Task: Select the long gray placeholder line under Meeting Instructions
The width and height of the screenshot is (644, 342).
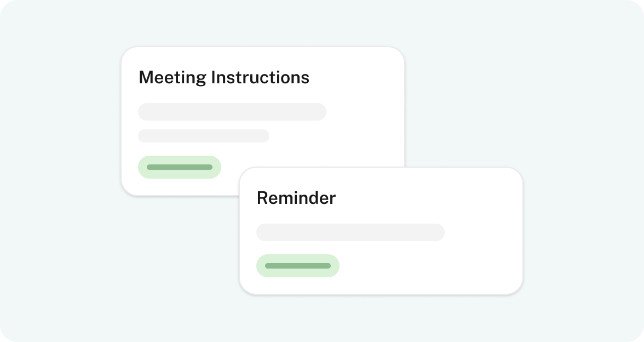Action: point(232,112)
